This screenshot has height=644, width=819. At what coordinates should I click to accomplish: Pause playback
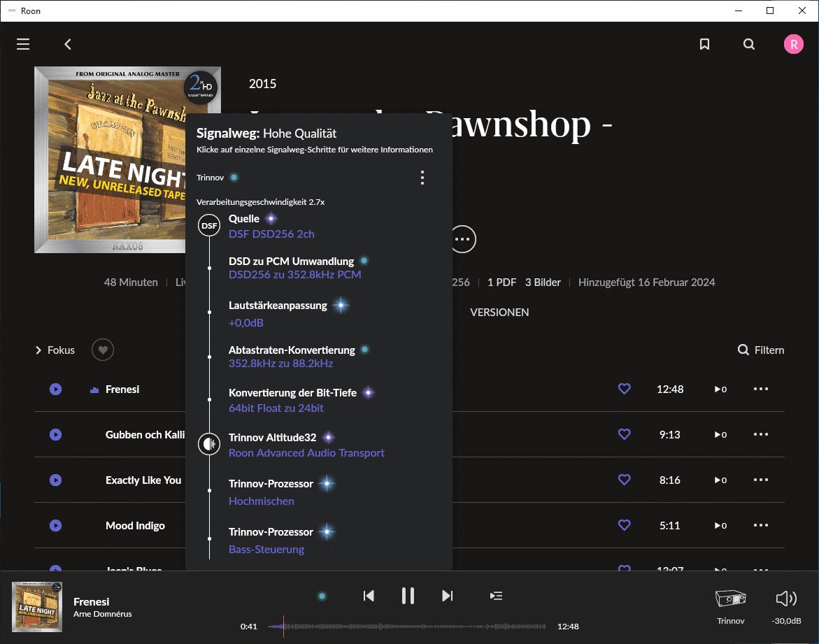[408, 596]
